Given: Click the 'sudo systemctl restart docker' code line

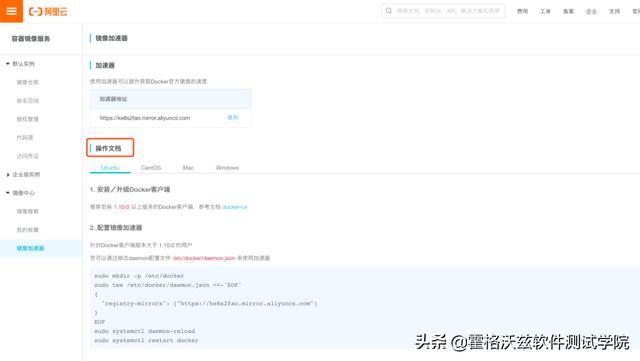Looking at the screenshot, I should (146, 340).
